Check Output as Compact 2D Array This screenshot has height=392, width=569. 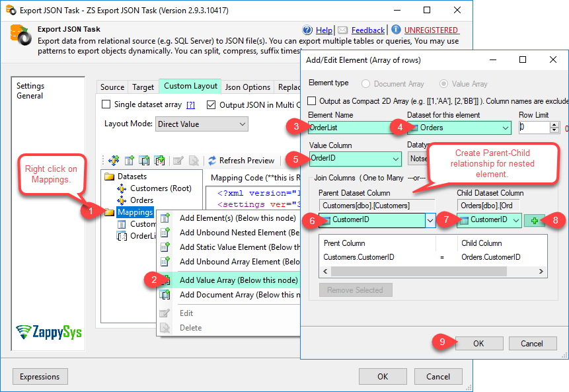(x=311, y=100)
